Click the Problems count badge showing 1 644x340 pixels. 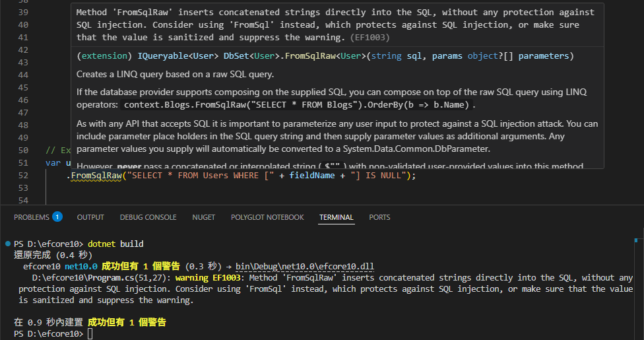(x=57, y=217)
